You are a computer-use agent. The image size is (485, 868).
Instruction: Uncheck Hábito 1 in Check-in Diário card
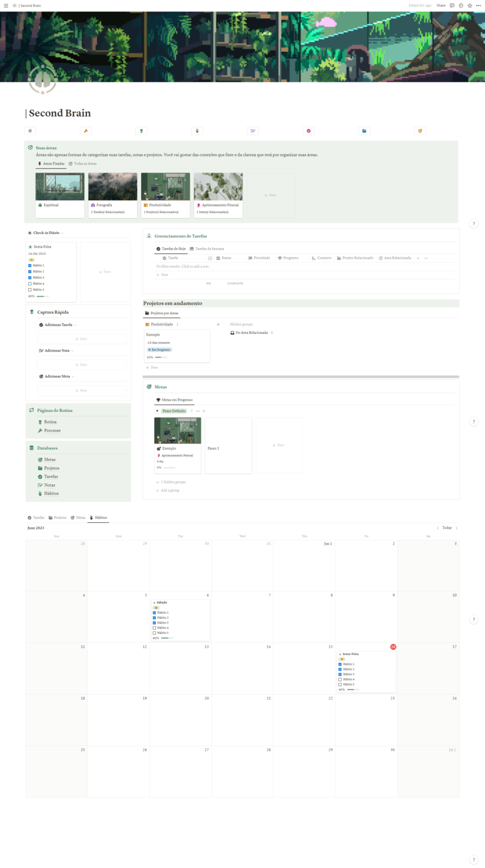tap(30, 265)
